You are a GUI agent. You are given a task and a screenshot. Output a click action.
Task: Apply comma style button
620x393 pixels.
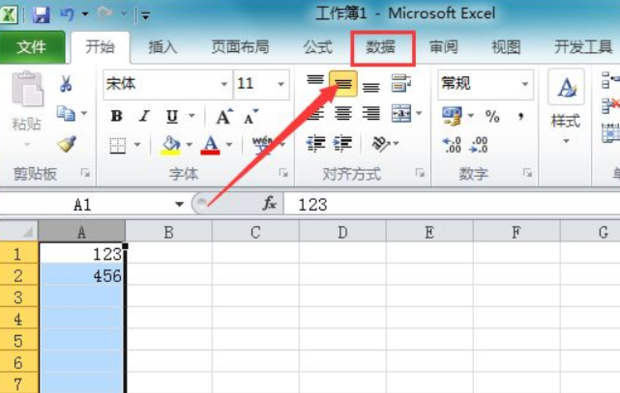pyautogui.click(x=521, y=116)
